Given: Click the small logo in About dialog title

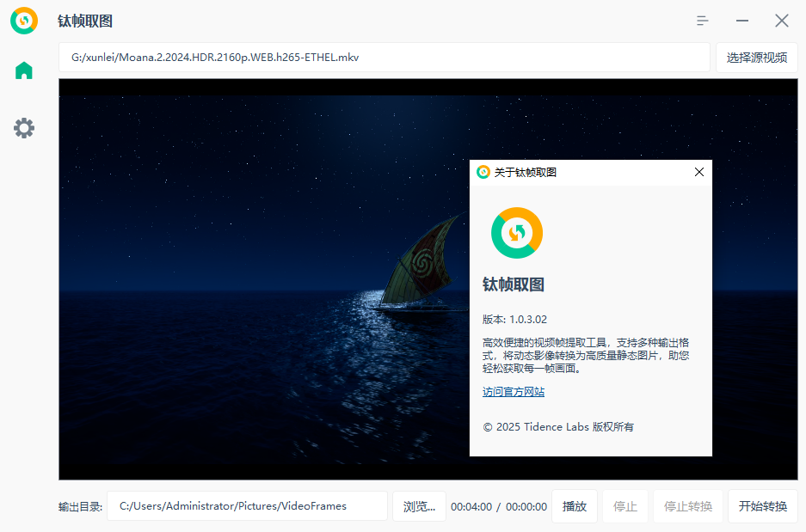Looking at the screenshot, I should point(483,172).
